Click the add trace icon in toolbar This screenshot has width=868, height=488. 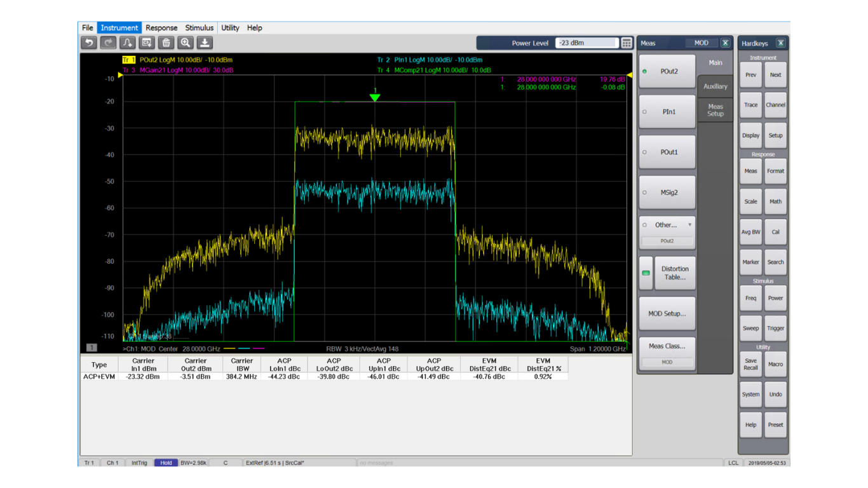(x=128, y=43)
